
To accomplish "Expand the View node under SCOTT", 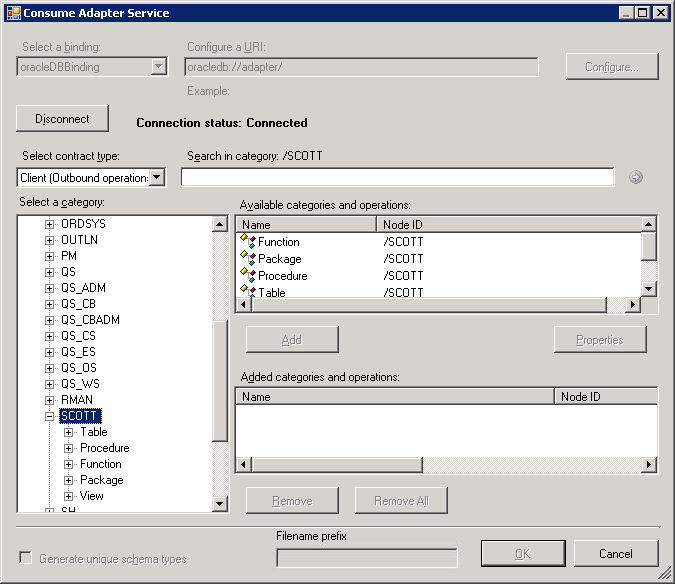I will (x=68, y=496).
